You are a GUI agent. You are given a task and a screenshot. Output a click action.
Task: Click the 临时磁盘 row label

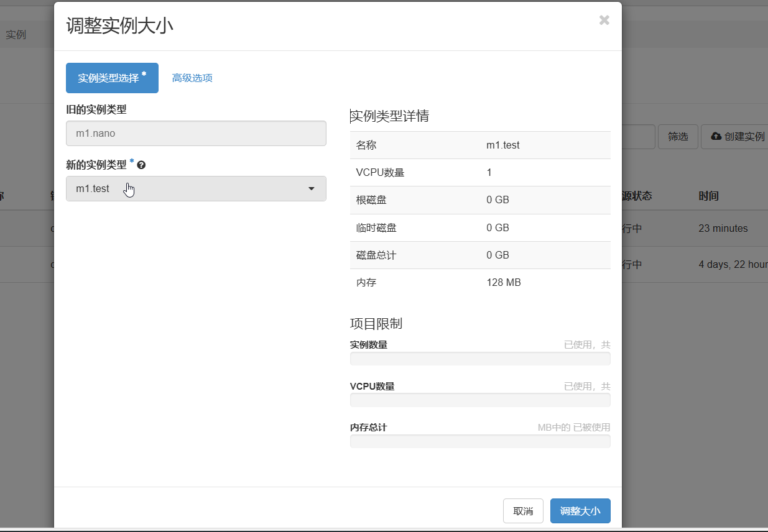pos(376,227)
